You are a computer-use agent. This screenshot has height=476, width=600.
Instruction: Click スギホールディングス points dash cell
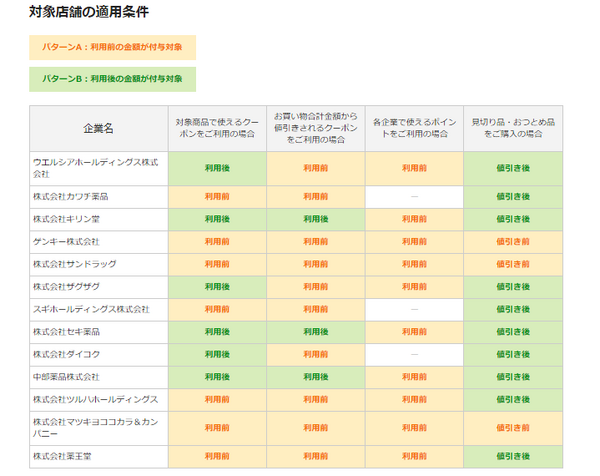[414, 310]
